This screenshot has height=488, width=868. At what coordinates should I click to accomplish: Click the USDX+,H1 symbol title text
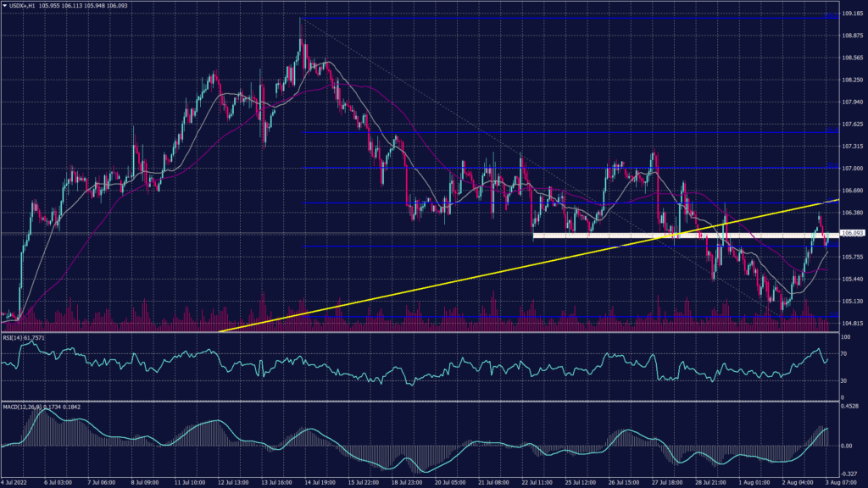coord(22,4)
